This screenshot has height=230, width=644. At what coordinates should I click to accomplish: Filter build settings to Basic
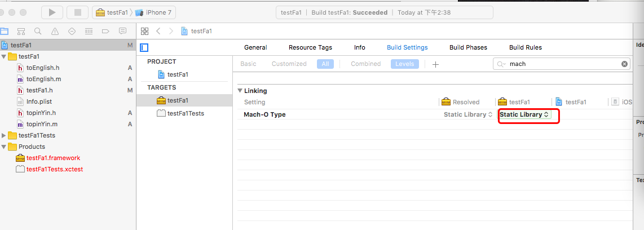point(248,64)
